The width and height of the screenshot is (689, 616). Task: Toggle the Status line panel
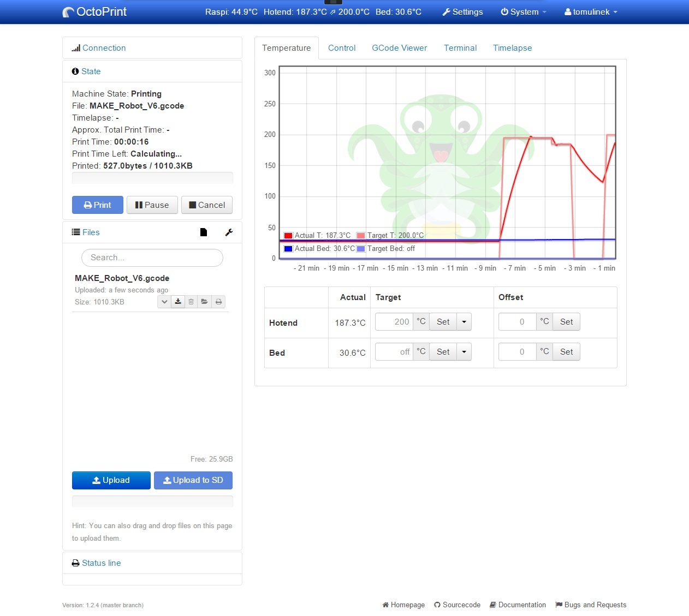click(101, 563)
